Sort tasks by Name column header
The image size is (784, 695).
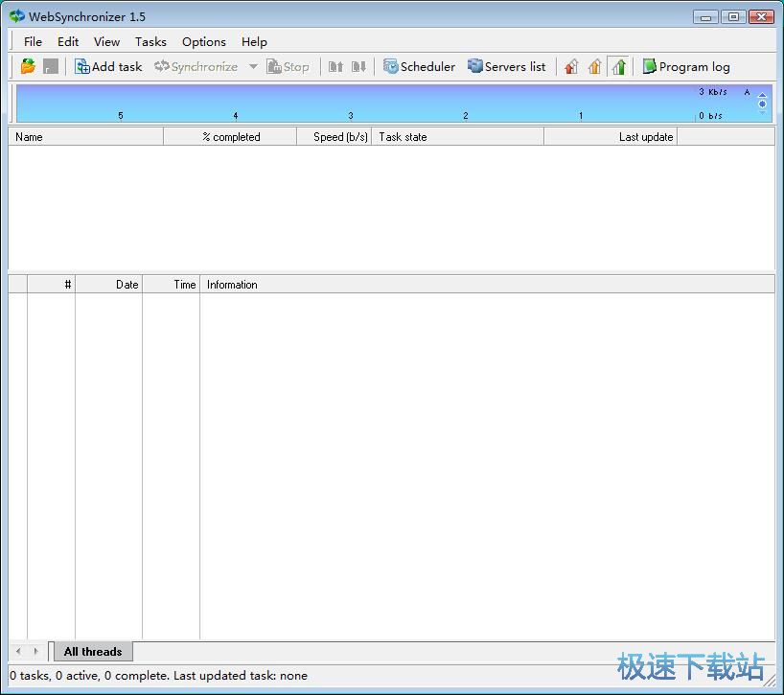coord(85,137)
